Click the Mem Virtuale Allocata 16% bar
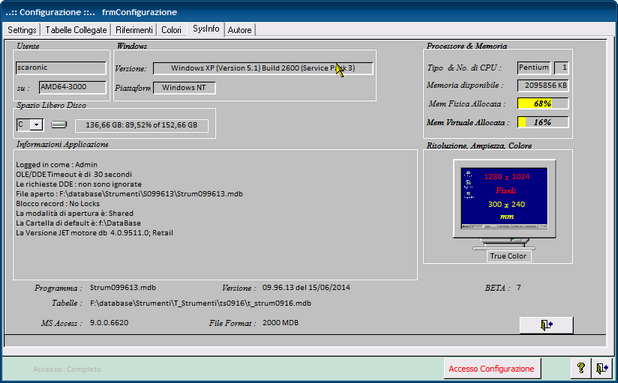Viewport: 618px width, 383px height. coord(543,122)
